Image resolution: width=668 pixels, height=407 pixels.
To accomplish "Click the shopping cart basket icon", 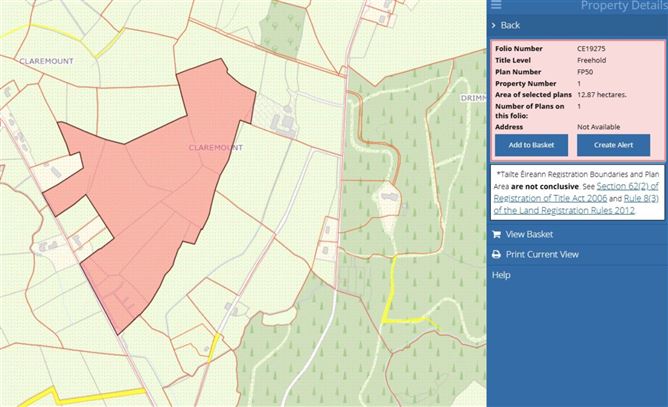I will 496,234.
